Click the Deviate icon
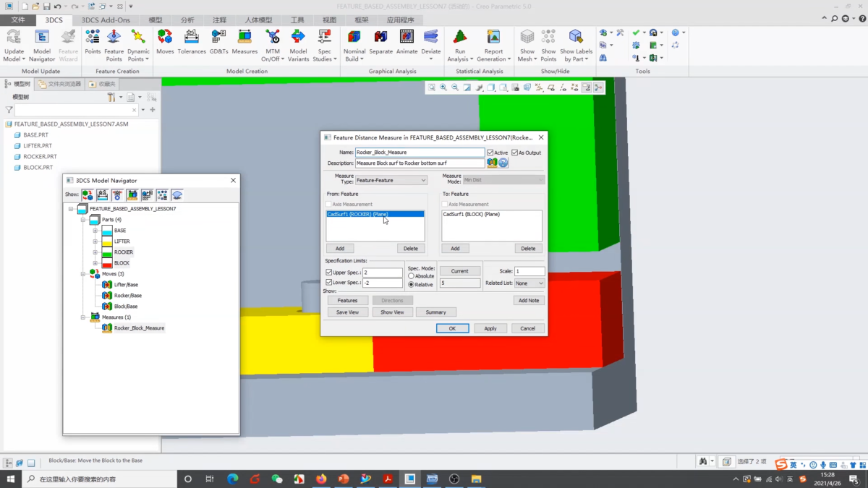 431,37
